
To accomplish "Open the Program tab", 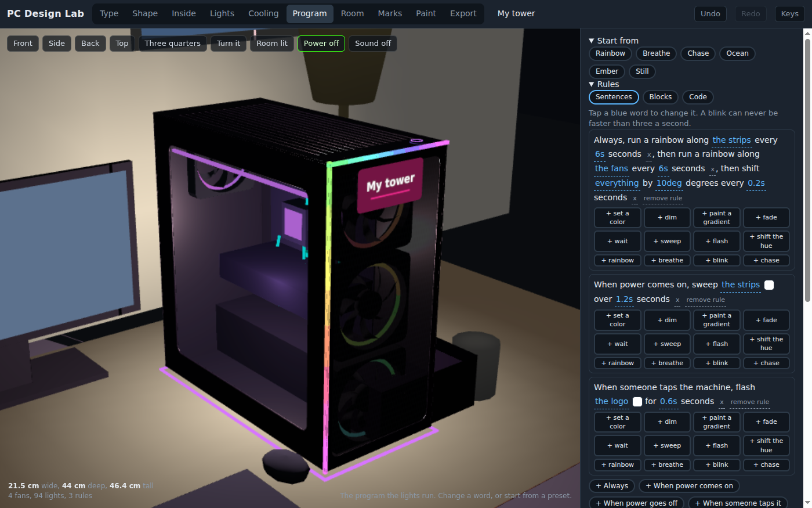I will (310, 13).
